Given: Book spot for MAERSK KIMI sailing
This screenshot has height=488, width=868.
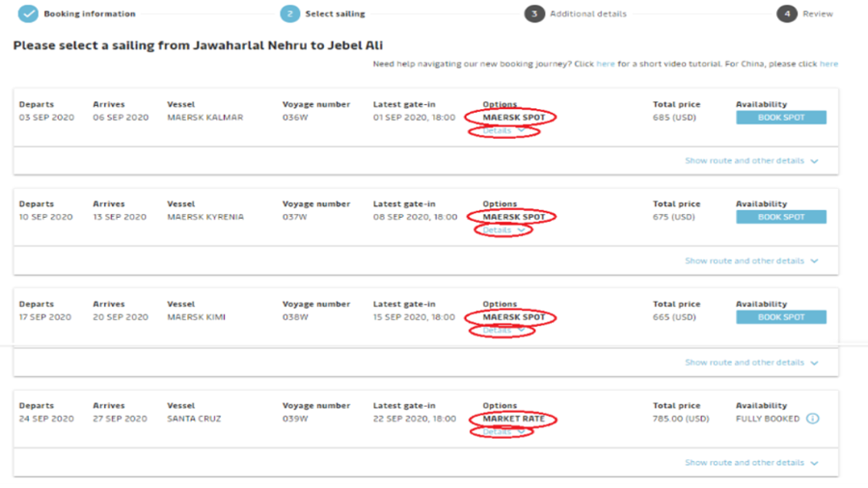Looking at the screenshot, I should click(781, 317).
